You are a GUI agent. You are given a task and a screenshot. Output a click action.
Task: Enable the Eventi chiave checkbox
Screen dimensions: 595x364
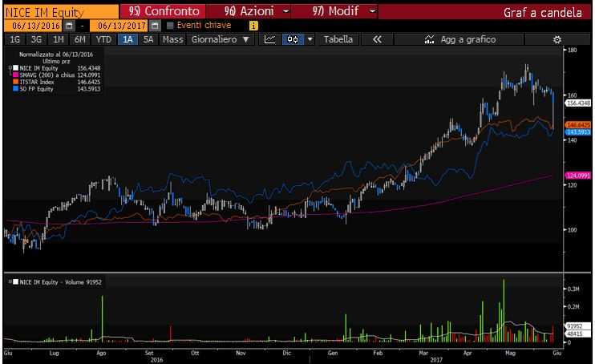170,26
